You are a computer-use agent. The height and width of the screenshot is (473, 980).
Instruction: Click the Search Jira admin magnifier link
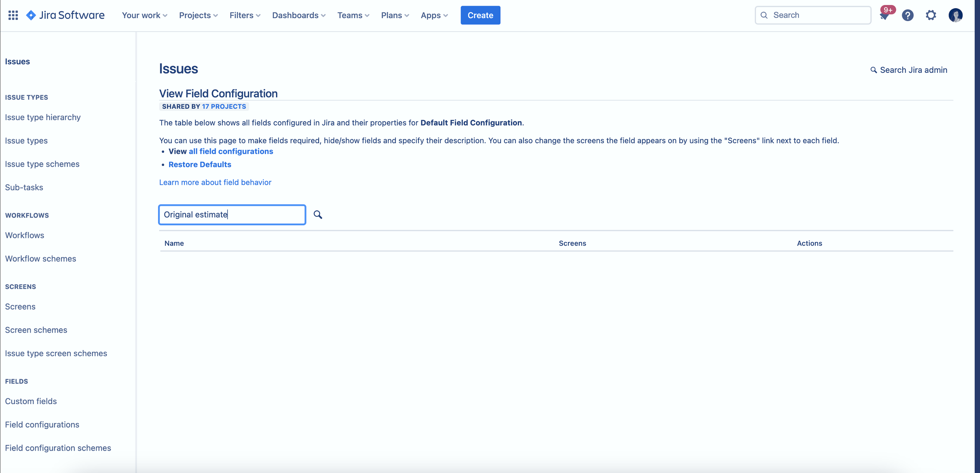coord(909,70)
